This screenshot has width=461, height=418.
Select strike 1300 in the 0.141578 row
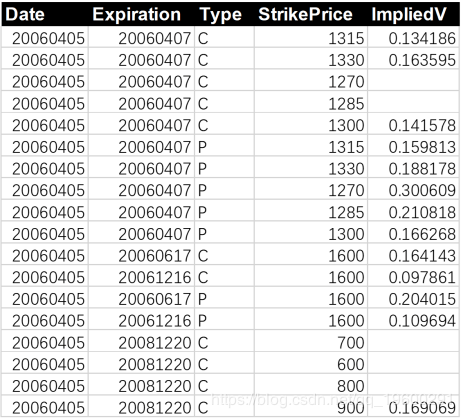tap(346, 125)
